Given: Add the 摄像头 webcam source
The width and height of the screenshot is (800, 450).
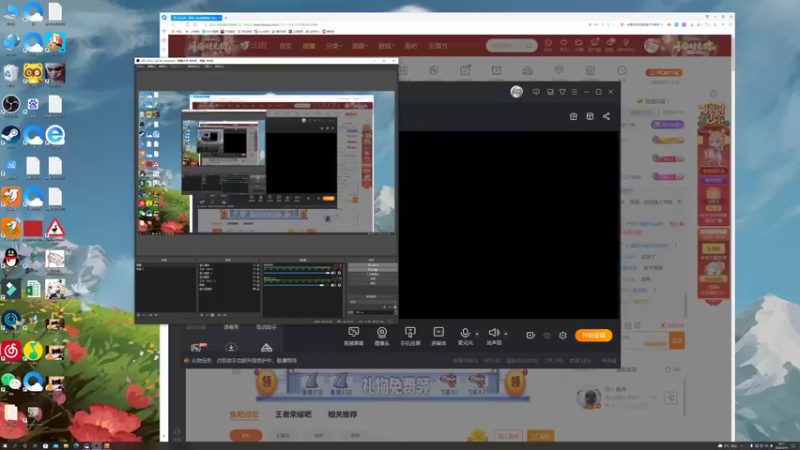Looking at the screenshot, I should pos(382,336).
